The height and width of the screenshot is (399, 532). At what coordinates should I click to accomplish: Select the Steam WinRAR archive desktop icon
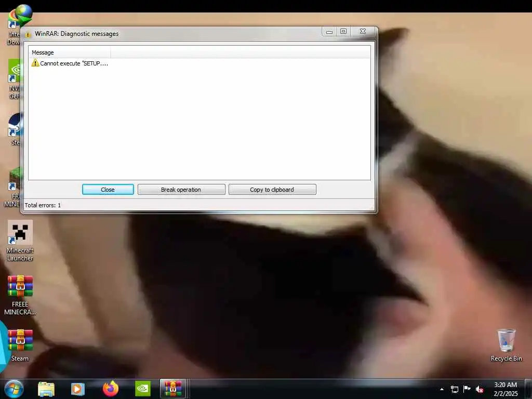[x=20, y=345]
